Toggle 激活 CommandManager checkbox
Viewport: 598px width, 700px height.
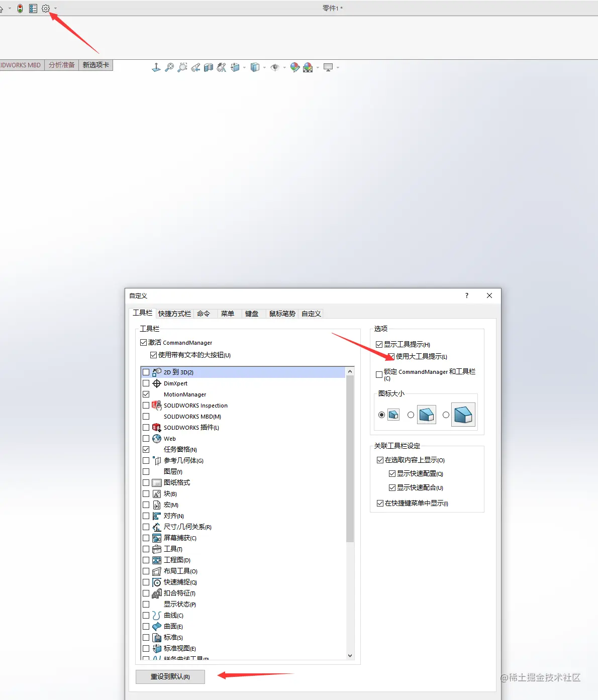[143, 343]
